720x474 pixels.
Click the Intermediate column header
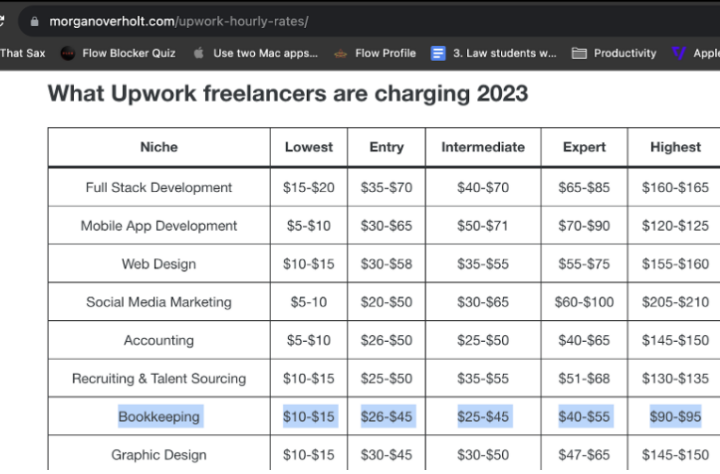pyautogui.click(x=483, y=147)
